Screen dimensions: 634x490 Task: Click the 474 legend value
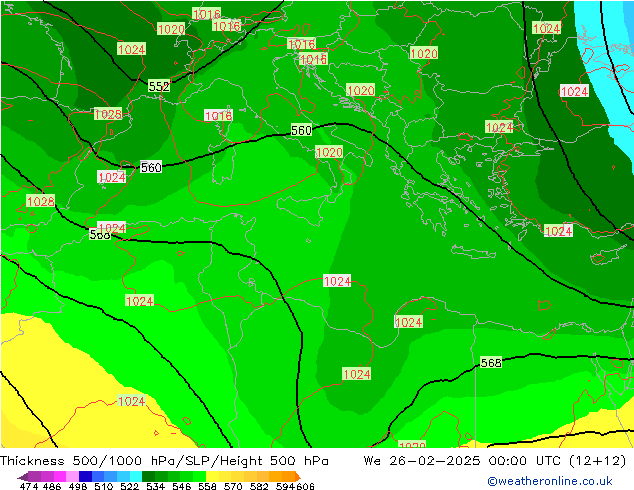tap(29, 486)
